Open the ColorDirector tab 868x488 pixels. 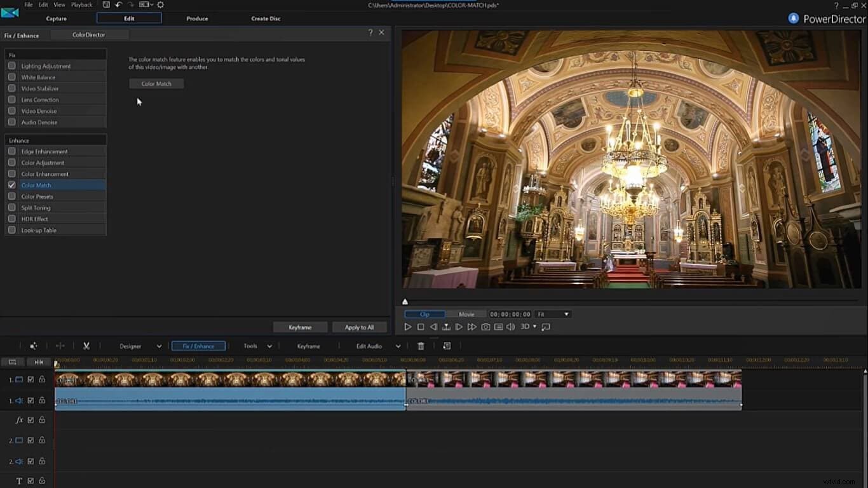89,35
